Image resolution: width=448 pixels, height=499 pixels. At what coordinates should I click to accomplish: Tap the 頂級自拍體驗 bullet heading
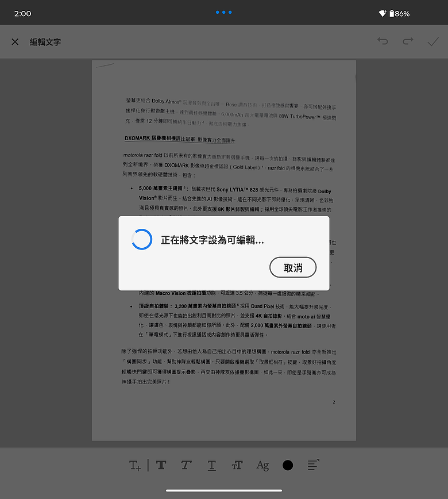pos(155,306)
